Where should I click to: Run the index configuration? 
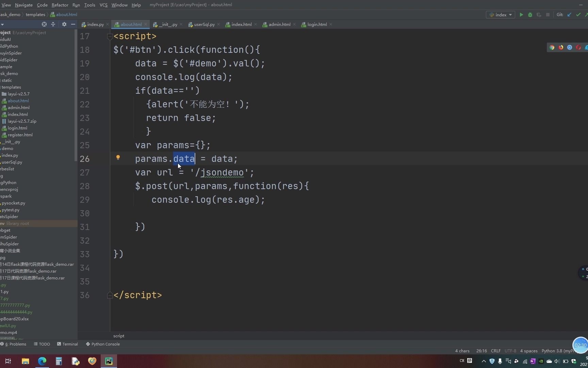coord(521,15)
